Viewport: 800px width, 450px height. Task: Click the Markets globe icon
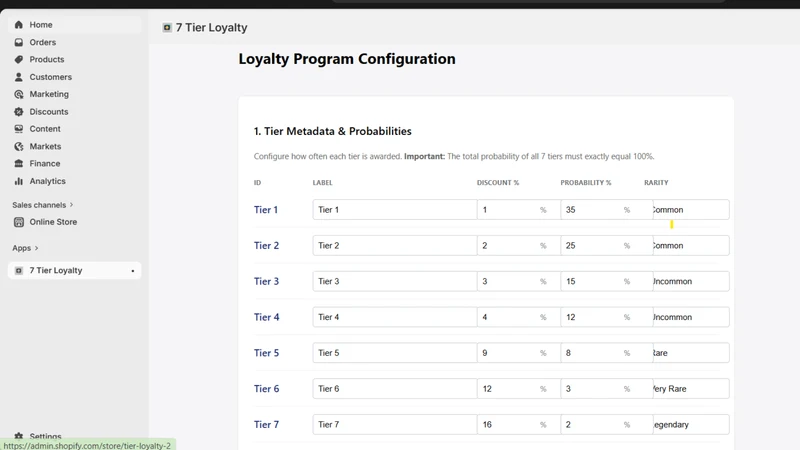pyautogui.click(x=19, y=146)
